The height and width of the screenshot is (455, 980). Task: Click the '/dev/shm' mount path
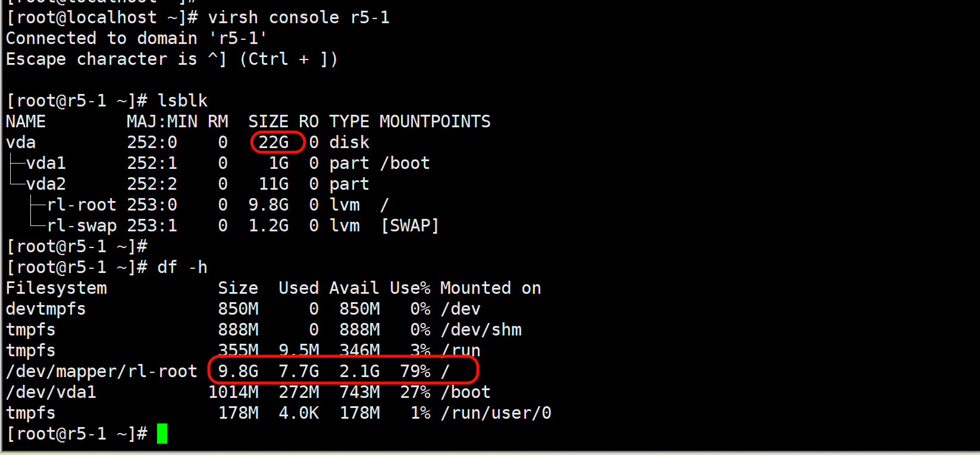(x=481, y=330)
